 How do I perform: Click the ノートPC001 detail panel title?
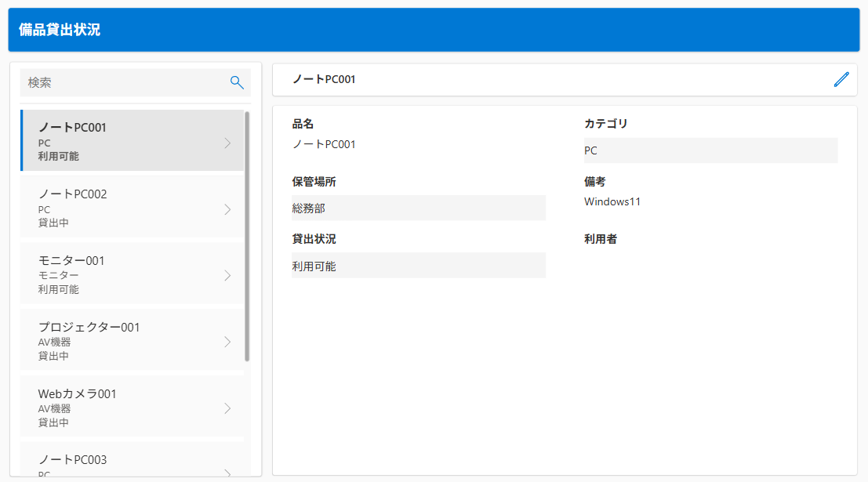324,80
